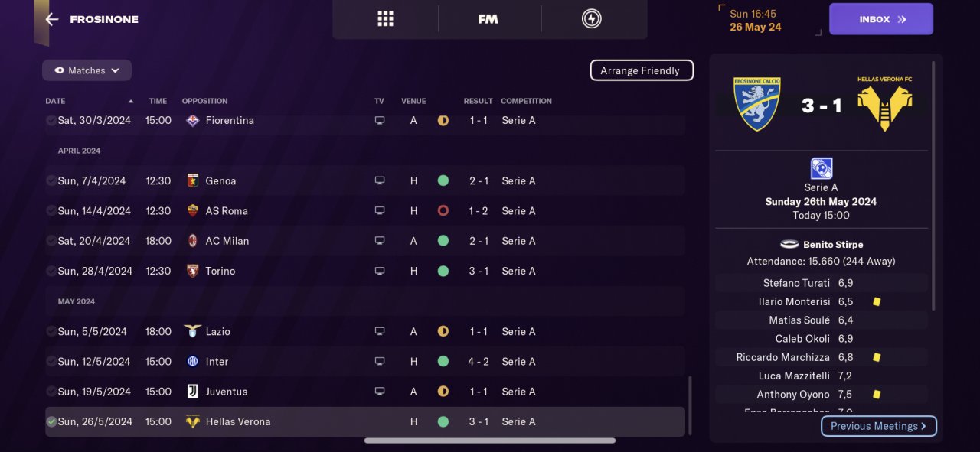Sort by the Opposition column header

[x=204, y=101]
